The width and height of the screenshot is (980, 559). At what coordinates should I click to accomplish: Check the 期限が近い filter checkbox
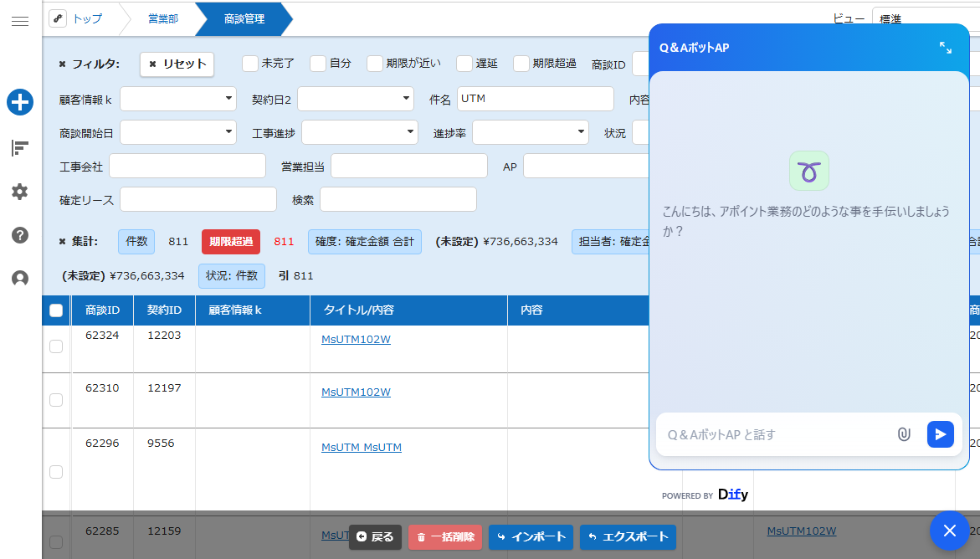tap(374, 63)
